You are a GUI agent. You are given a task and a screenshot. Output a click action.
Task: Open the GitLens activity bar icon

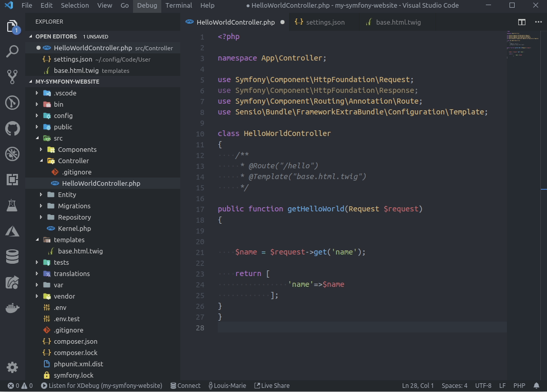click(12, 103)
